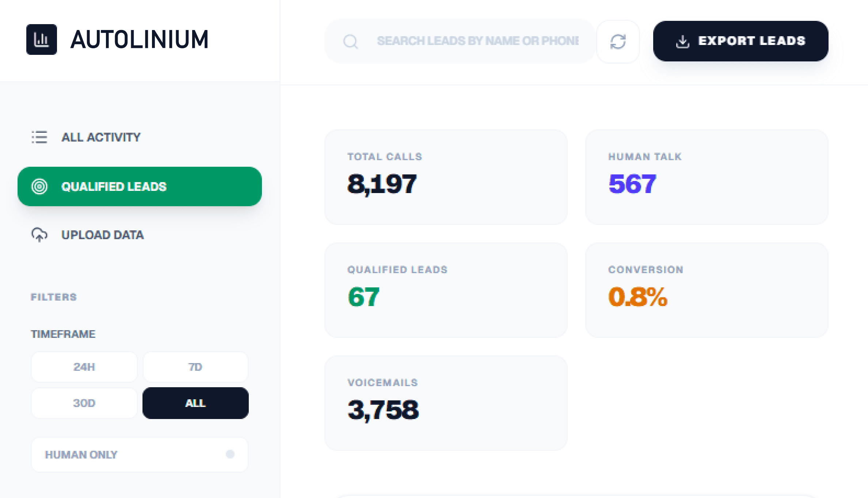
Task: Click the target icon beside Qualified Leads
Action: pyautogui.click(x=39, y=186)
